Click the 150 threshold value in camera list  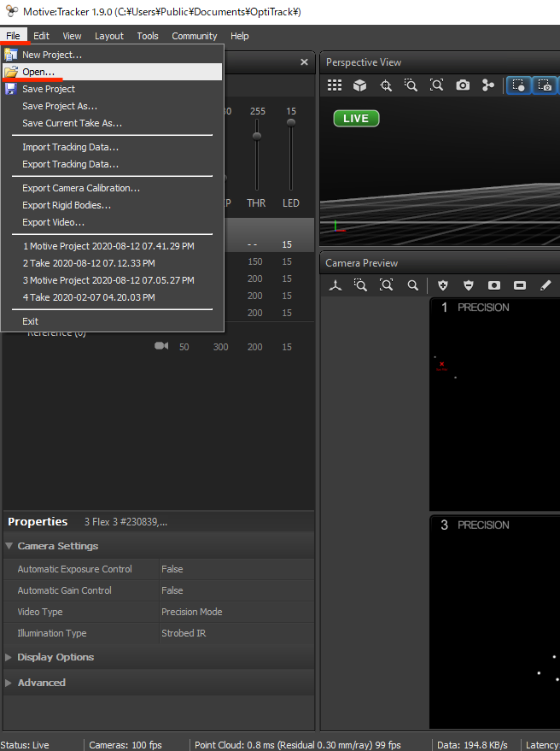254,261
